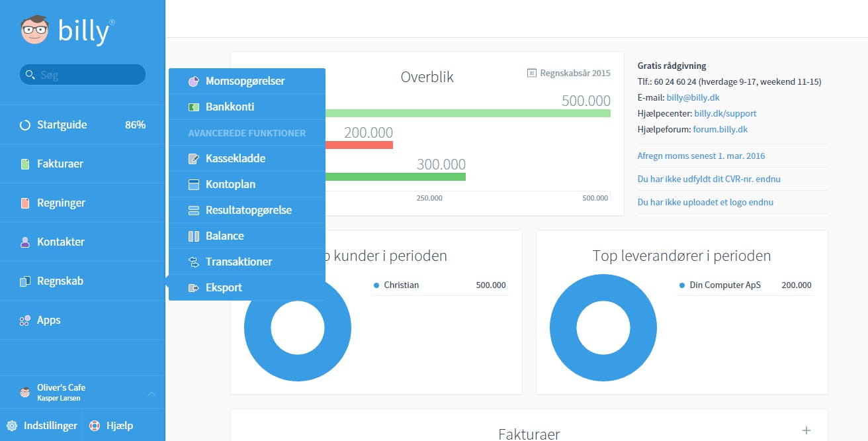Open Resultatopgørelse from the submenu
Image resolution: width=868 pixels, height=441 pixels.
click(247, 210)
